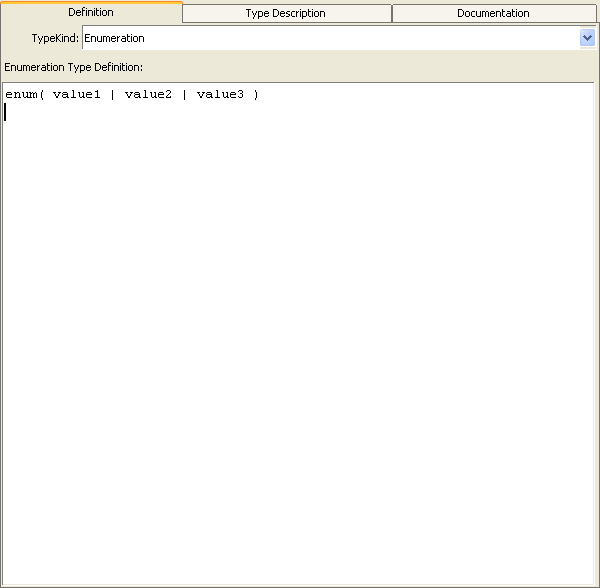Click the closing parenthesis after value3
Viewport: 600px width, 588px height.
pyautogui.click(x=256, y=94)
